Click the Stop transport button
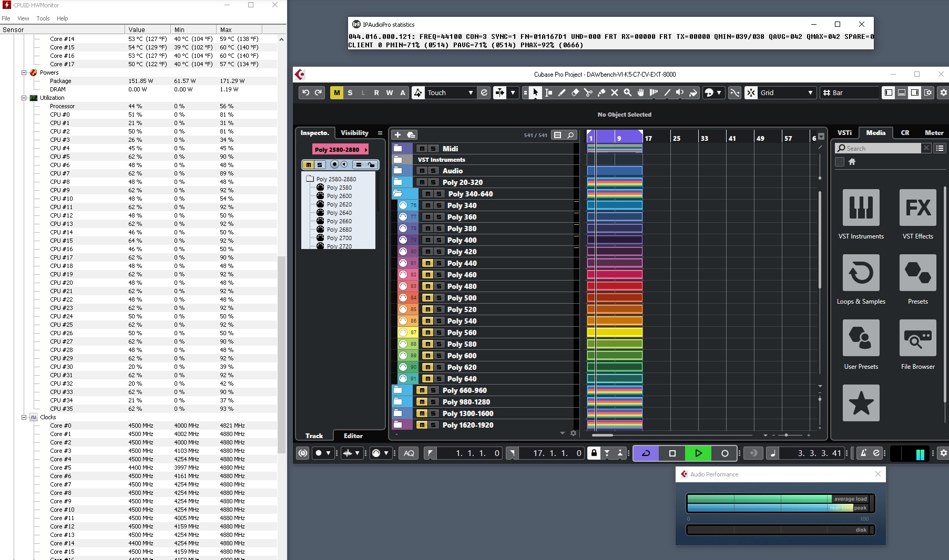The image size is (949, 560). coord(672,453)
